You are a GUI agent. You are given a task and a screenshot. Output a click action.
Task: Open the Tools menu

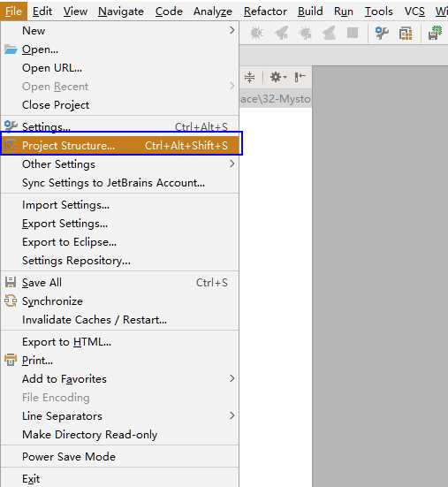click(x=378, y=11)
